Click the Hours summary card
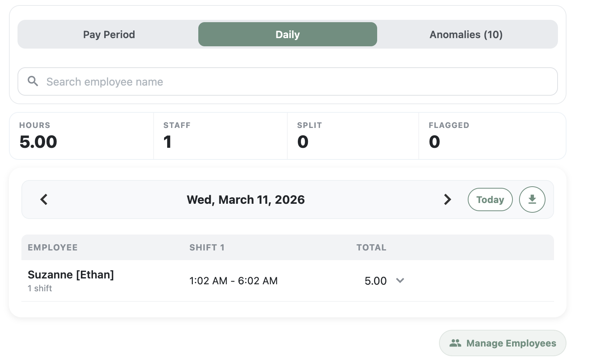This screenshot has width=598, height=364. (82, 136)
